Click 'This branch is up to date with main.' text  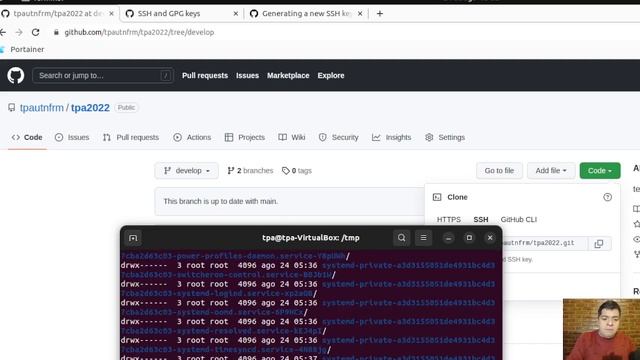point(221,201)
